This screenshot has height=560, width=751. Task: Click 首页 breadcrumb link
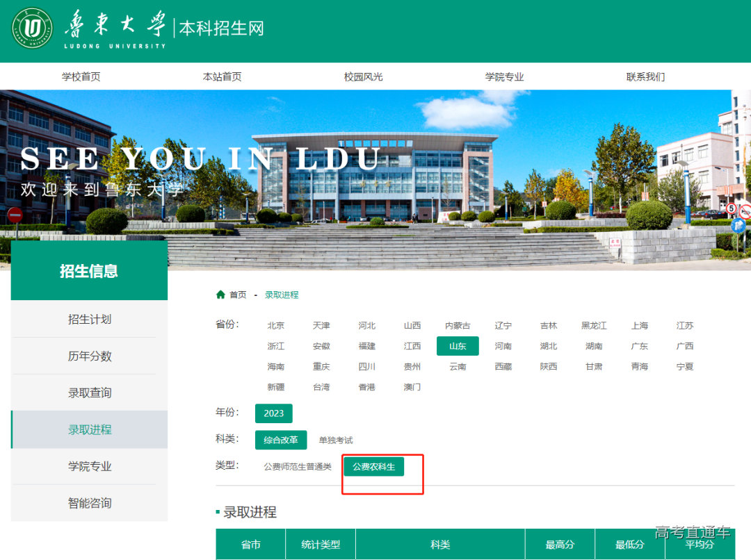pyautogui.click(x=238, y=295)
